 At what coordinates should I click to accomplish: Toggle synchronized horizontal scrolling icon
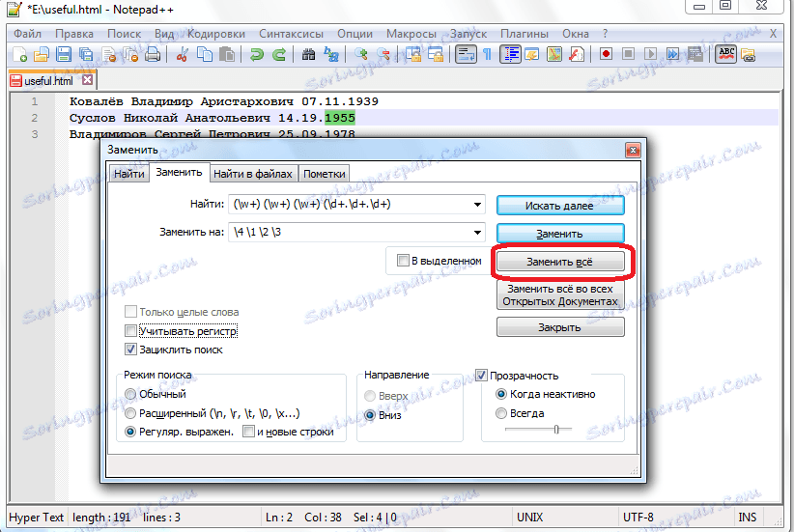436,54
